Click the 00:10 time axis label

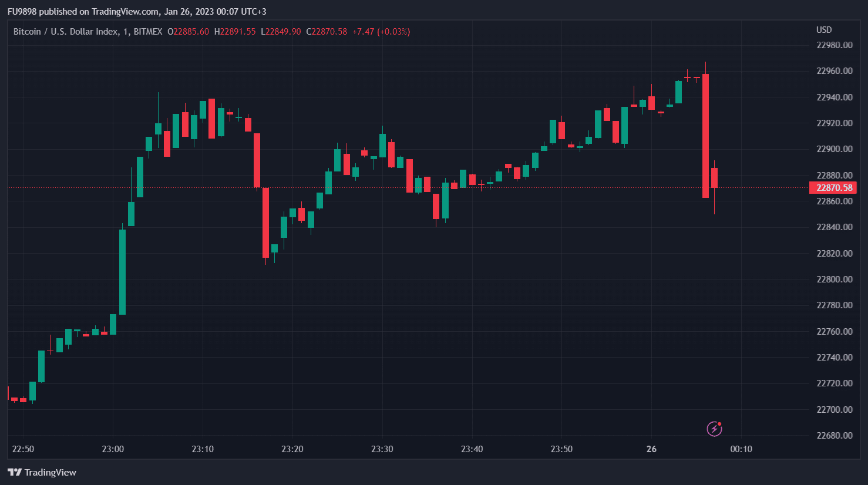[x=741, y=449]
